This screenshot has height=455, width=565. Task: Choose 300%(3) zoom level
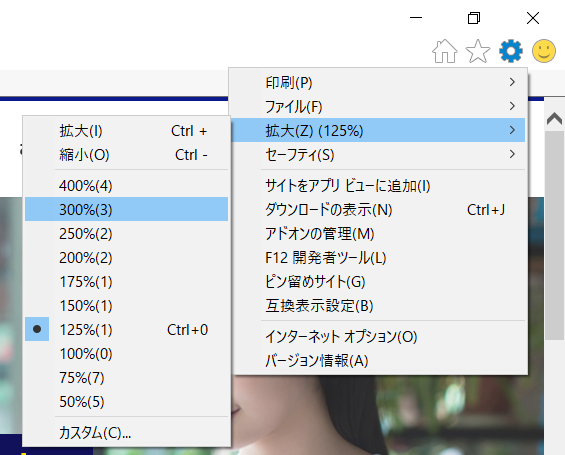(x=126, y=209)
